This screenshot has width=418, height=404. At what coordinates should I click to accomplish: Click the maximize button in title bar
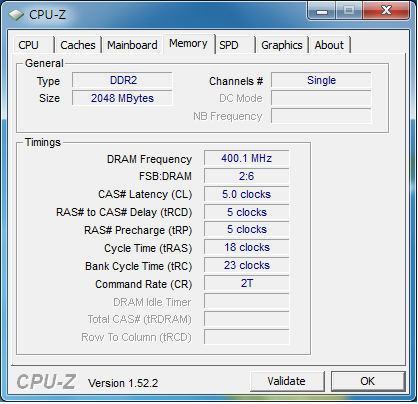[x=349, y=10]
